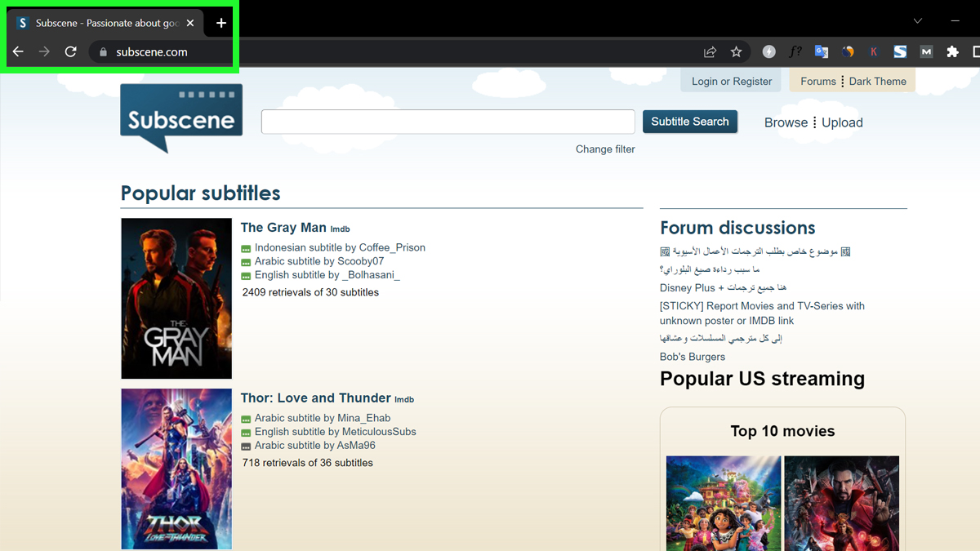Toggle the Dark Theme option
The height and width of the screenshot is (551, 980).
(x=878, y=81)
